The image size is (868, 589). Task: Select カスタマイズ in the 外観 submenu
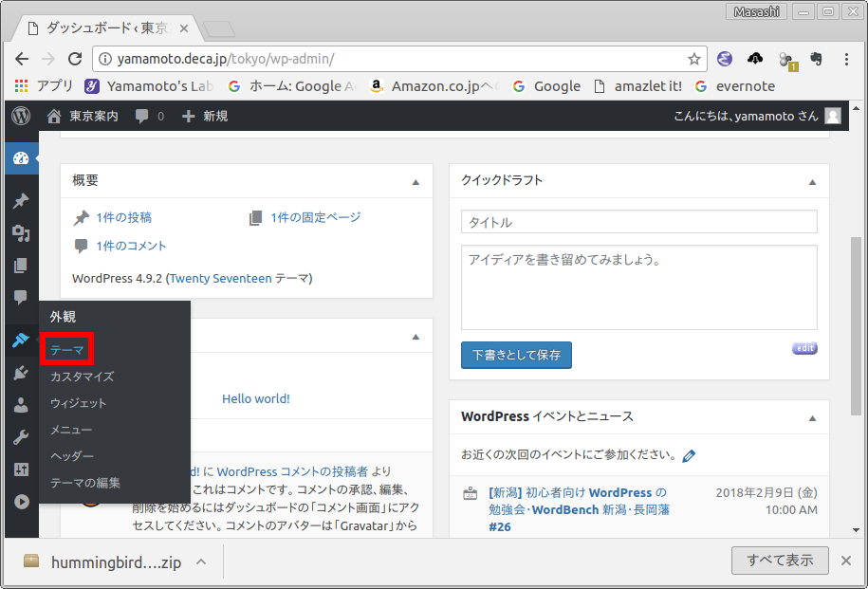[82, 377]
